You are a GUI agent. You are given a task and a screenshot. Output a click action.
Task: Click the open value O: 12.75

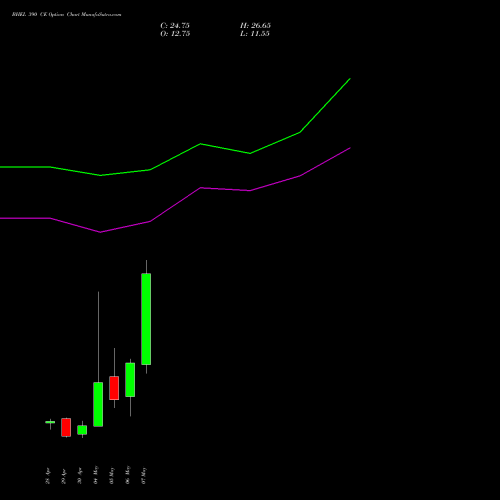click(x=175, y=34)
